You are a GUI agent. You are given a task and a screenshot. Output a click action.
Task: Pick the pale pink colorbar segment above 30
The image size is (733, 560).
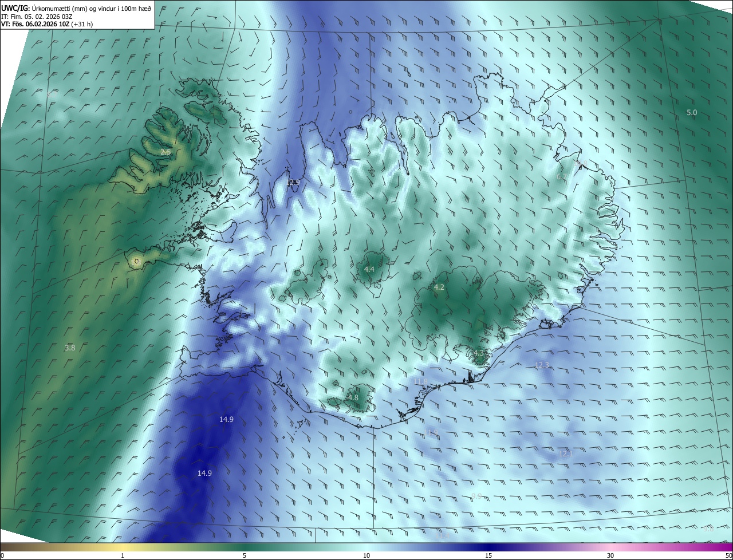(610, 547)
